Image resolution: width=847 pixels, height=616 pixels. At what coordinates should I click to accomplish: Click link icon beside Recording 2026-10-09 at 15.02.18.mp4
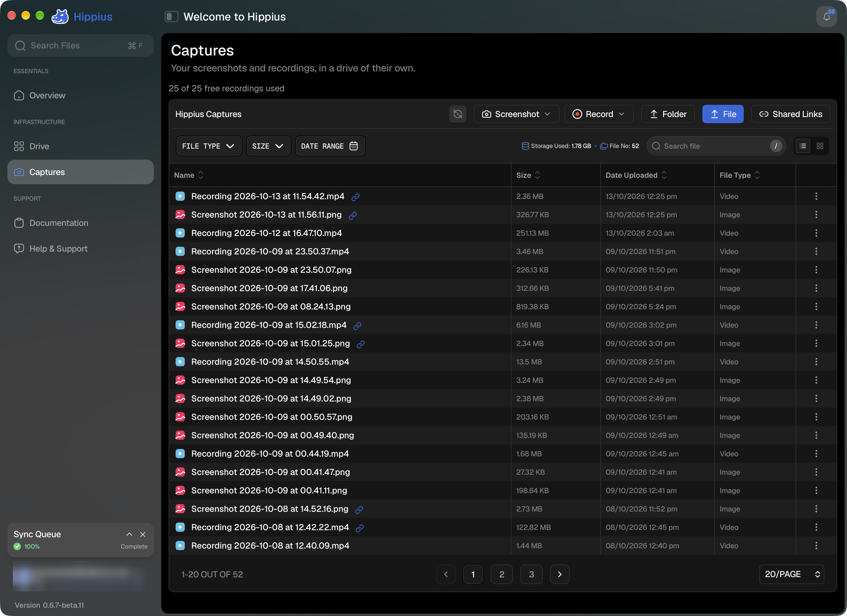click(357, 326)
